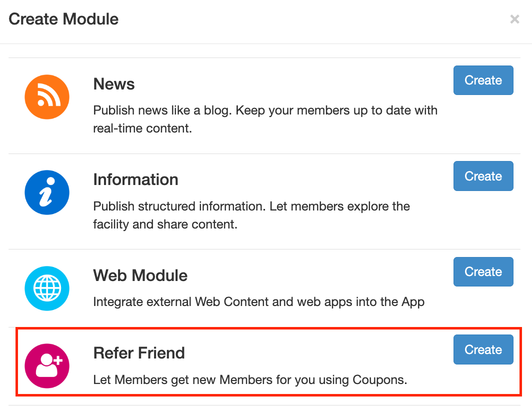Click the Refer Friend title text

pos(139,353)
